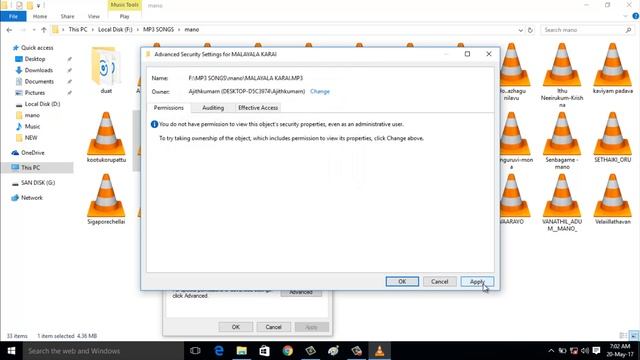Click the Explorer back arrow
This screenshot has height=360, width=640.
pos(9,30)
